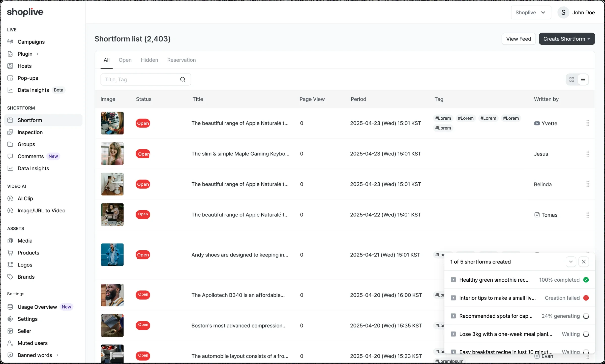Click the search magnifier icon
605x364 pixels.
[x=183, y=80]
